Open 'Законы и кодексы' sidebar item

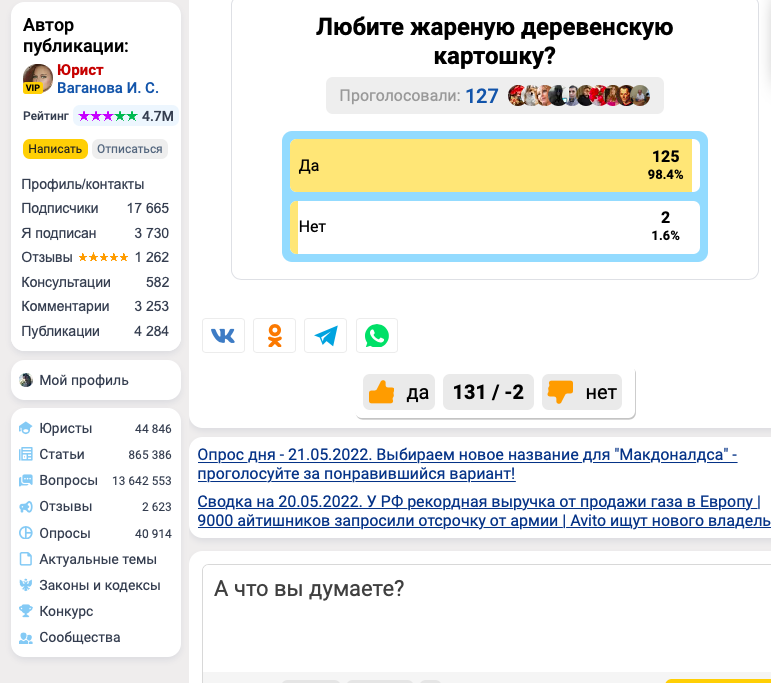click(99, 585)
